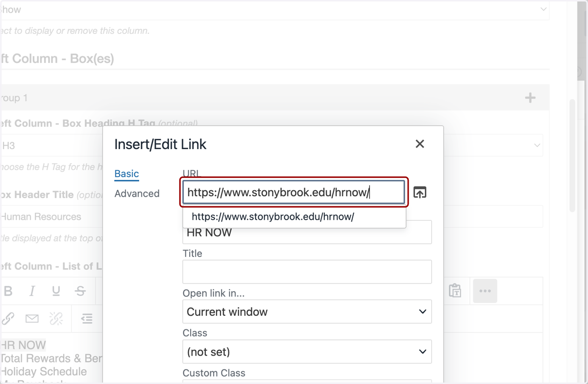Screen dimensions: 588x384
Task: Click the Holiday Schedule line in the editor
Action: [x=44, y=371]
